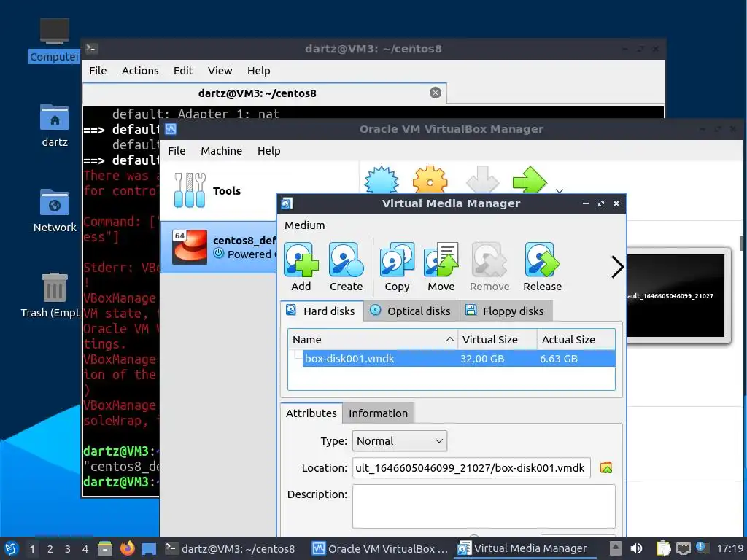Sort by Virtual Size column header
Screen dimensions: 747x560
pos(498,340)
